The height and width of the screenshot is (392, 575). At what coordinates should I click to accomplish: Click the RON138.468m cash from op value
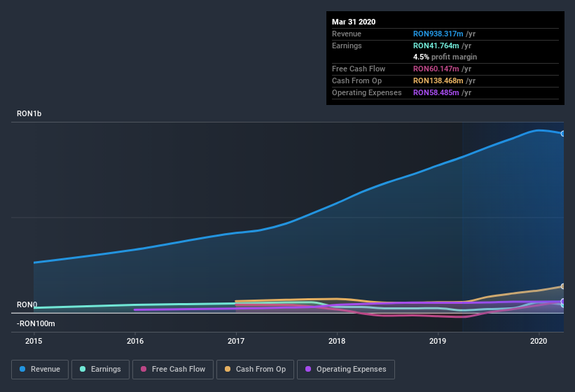[x=438, y=80]
